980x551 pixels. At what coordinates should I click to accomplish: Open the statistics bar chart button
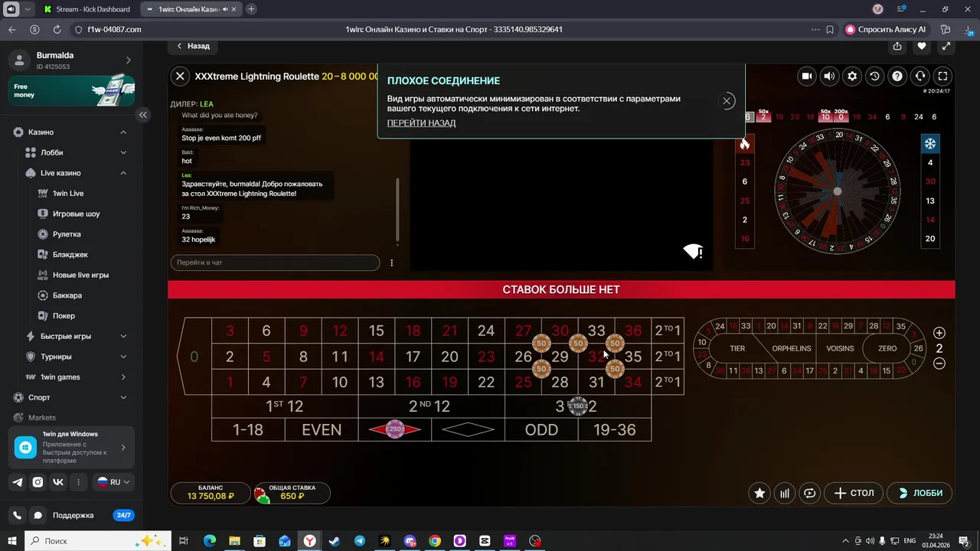tap(785, 494)
